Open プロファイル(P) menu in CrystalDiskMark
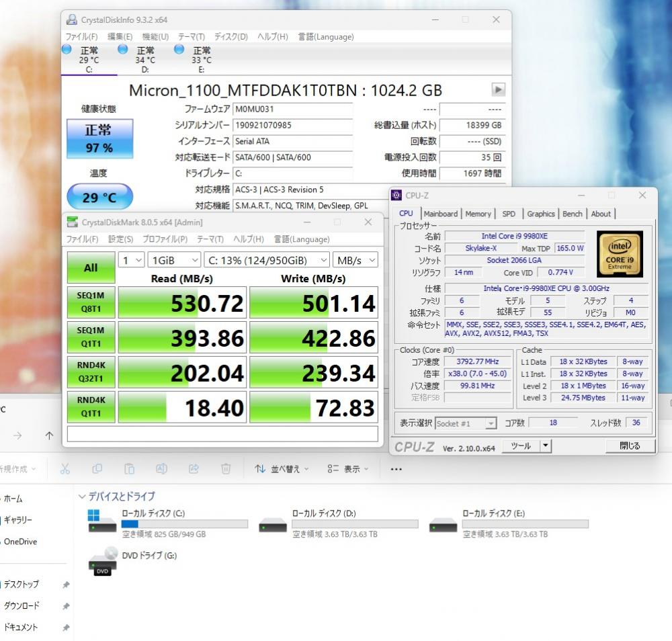This screenshot has height=641, width=672. point(165,239)
